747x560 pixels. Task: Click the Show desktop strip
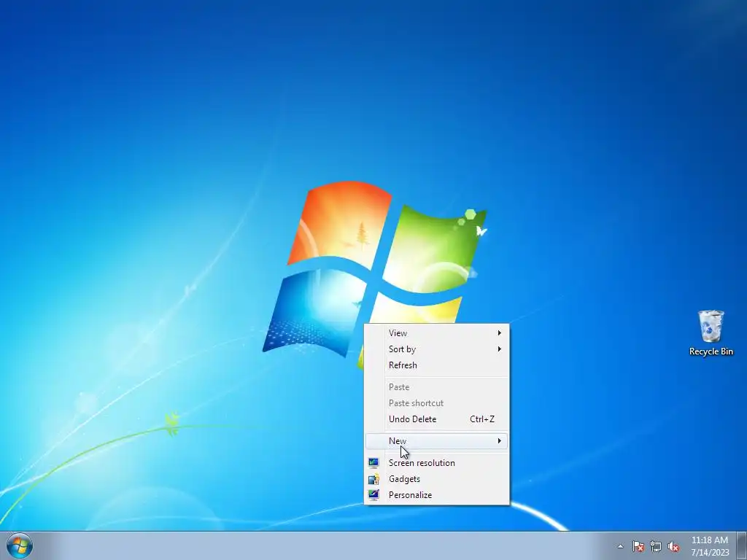point(742,545)
